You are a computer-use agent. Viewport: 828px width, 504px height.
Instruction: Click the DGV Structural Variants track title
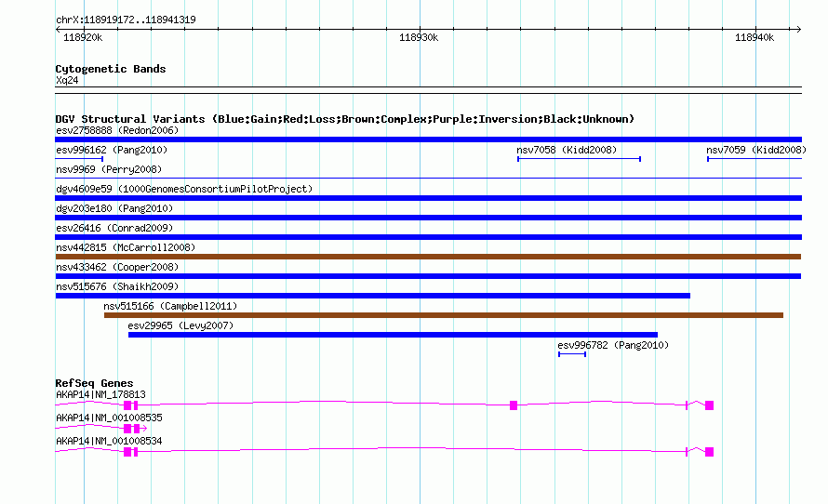click(345, 119)
